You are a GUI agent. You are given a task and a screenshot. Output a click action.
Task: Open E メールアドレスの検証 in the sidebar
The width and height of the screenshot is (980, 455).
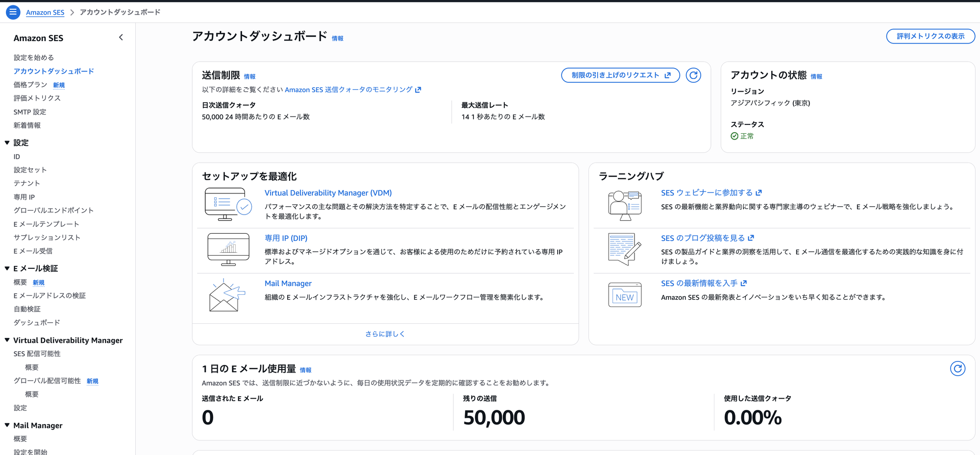[50, 295]
